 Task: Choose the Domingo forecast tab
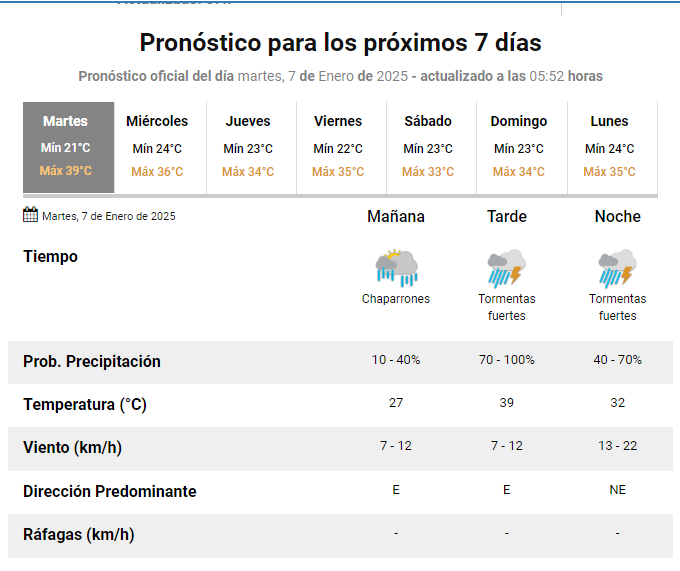(519, 146)
